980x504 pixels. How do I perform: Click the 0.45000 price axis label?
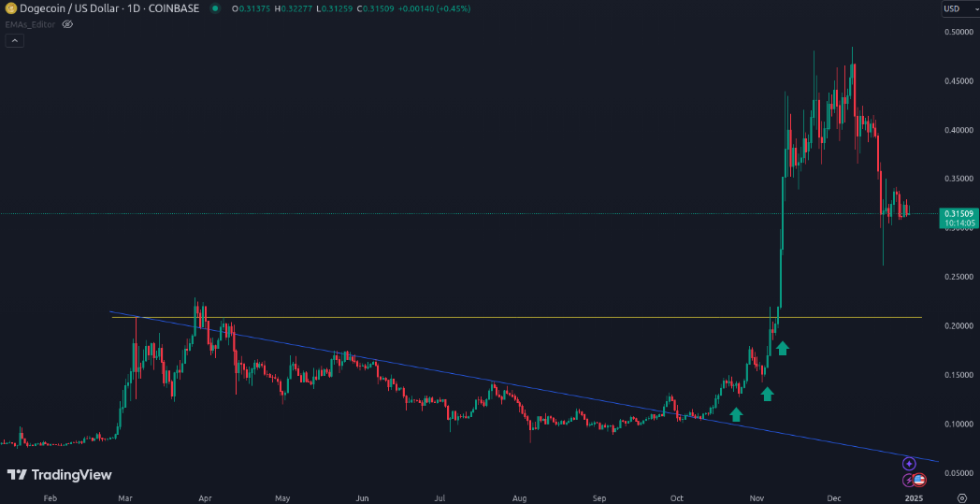point(958,81)
